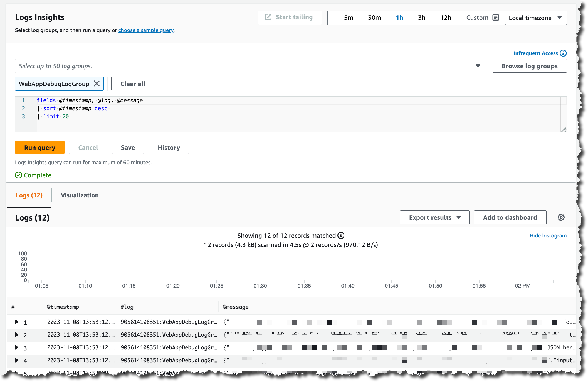Screen dimensions: 588x382
Task: Select the 3h time range
Action: (x=421, y=18)
